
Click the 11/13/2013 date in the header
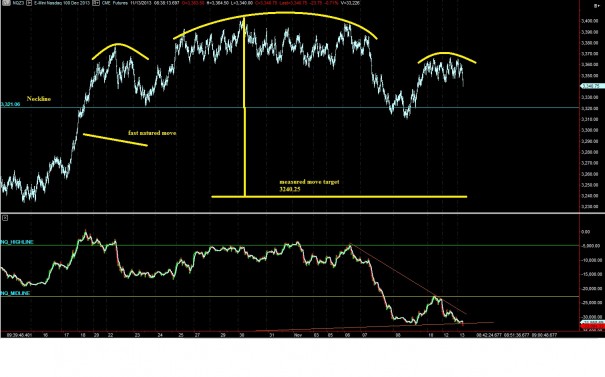(142, 3)
